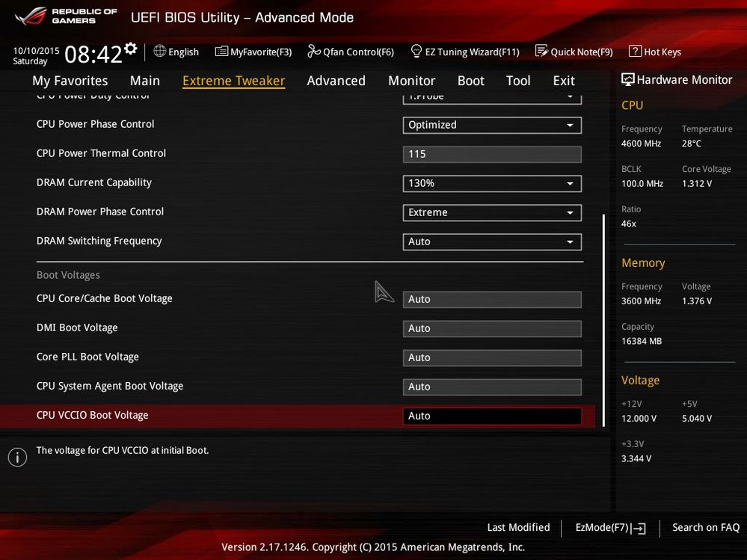Click the settings gear next to the clock
This screenshot has width=747, height=560.
pos(130,48)
